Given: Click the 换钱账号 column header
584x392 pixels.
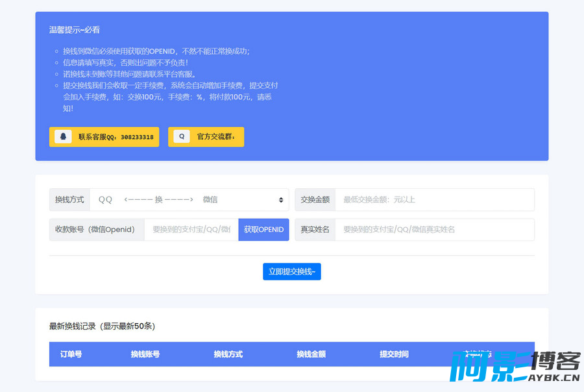Looking at the screenshot, I should click(x=145, y=354).
